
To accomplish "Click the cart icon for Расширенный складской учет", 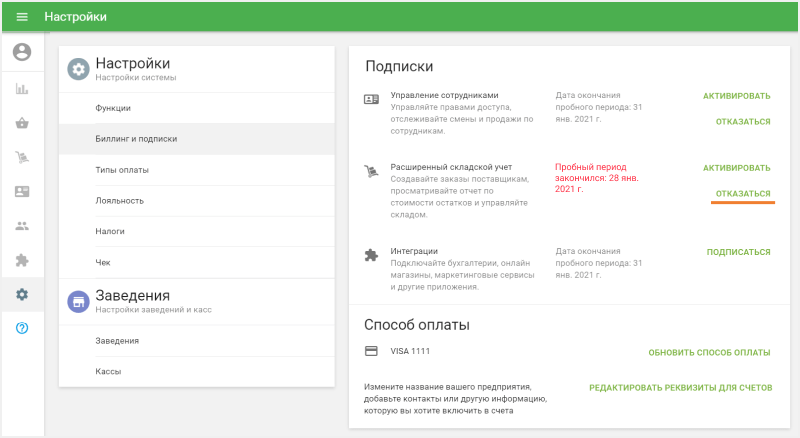I will point(371,171).
